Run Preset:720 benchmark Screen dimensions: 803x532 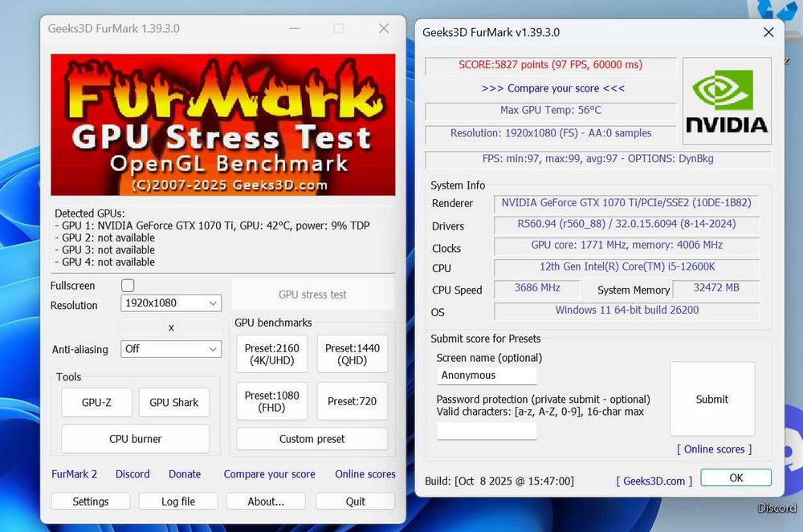353,401
